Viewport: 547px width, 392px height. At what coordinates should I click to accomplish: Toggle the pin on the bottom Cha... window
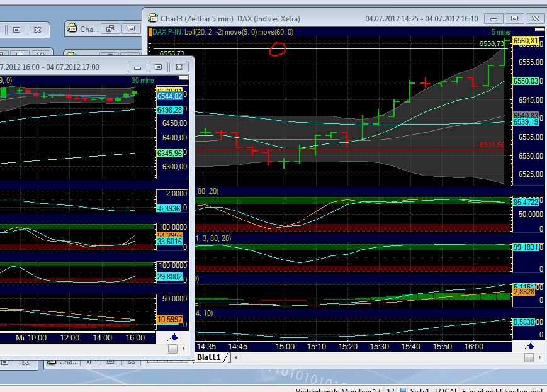[x=89, y=362]
